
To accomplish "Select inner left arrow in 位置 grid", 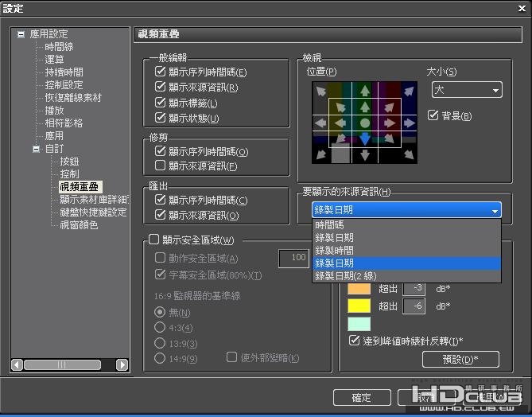I will (340, 123).
